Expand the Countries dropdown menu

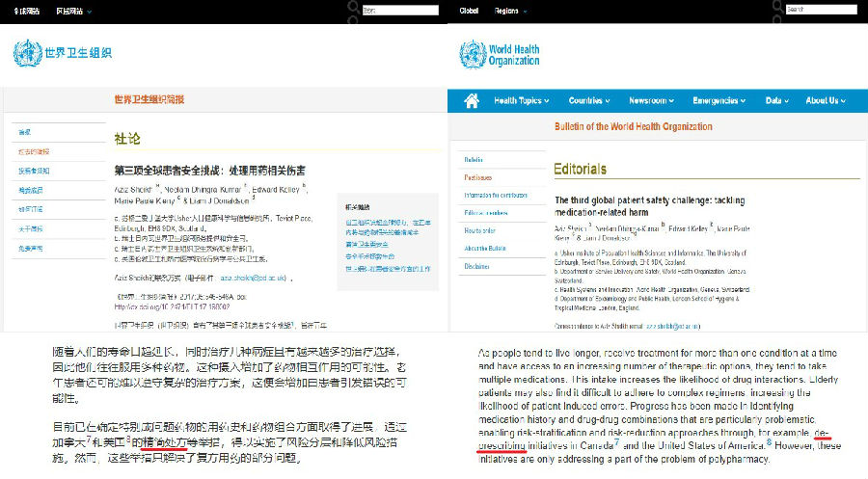(591, 101)
